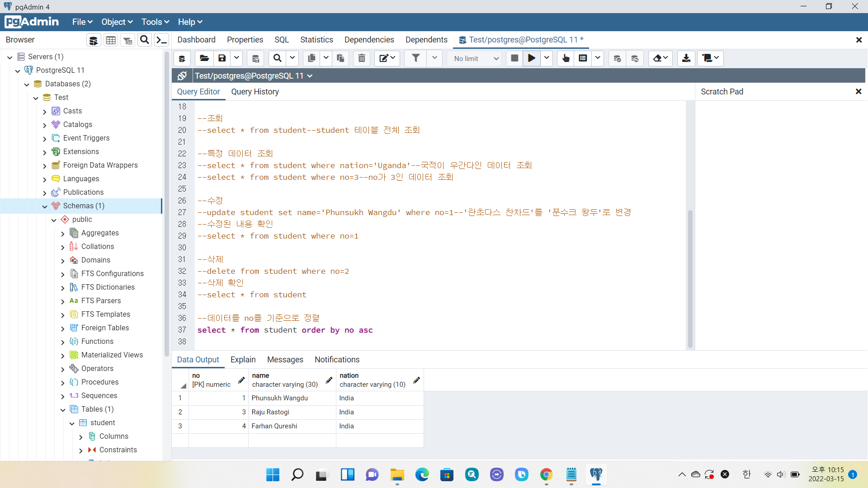Click the Execute query play button
The width and height of the screenshot is (868, 488).
(x=532, y=58)
